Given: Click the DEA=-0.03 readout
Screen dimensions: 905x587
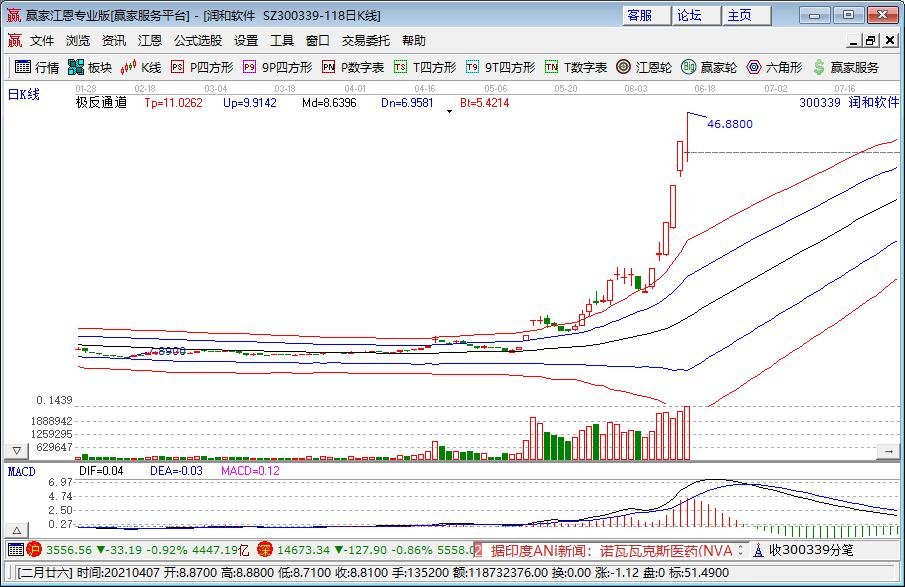Looking at the screenshot, I should [176, 471].
